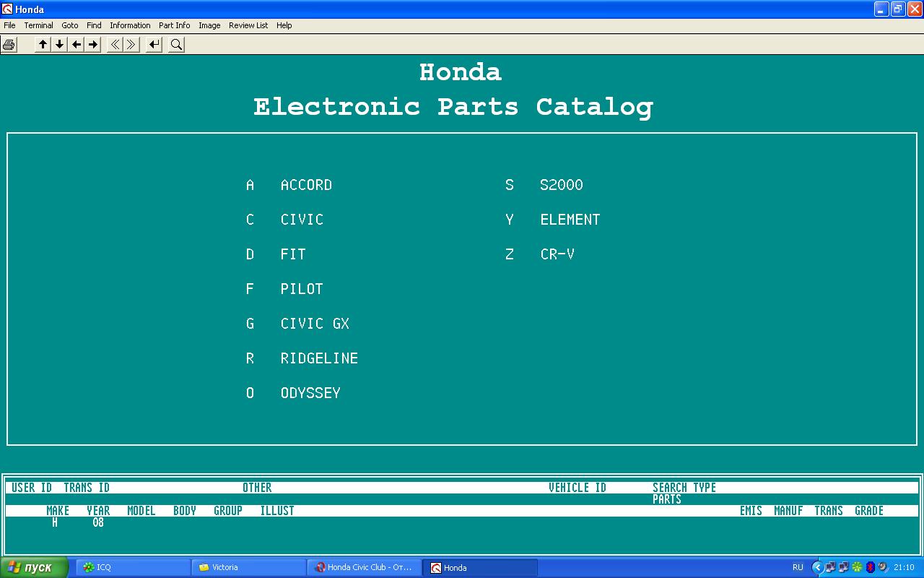Select the FIT model entry
The width and height of the screenshot is (924, 578).
pos(293,254)
